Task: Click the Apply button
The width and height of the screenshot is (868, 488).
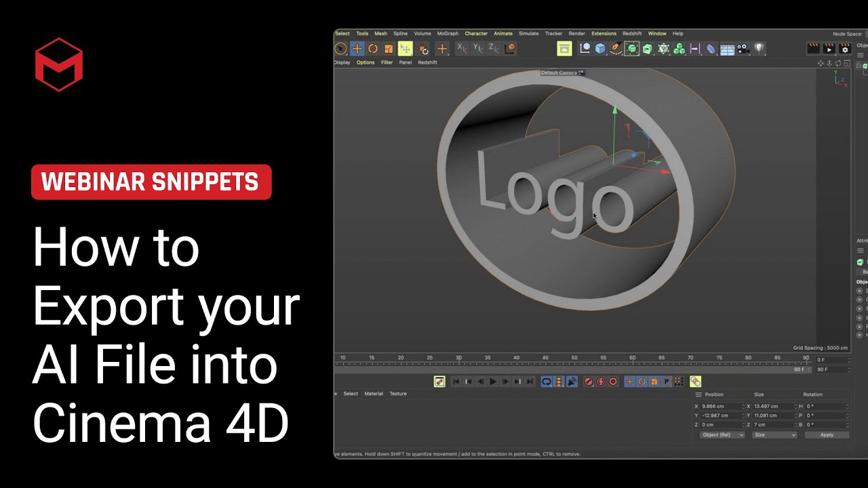Action: pos(827,435)
